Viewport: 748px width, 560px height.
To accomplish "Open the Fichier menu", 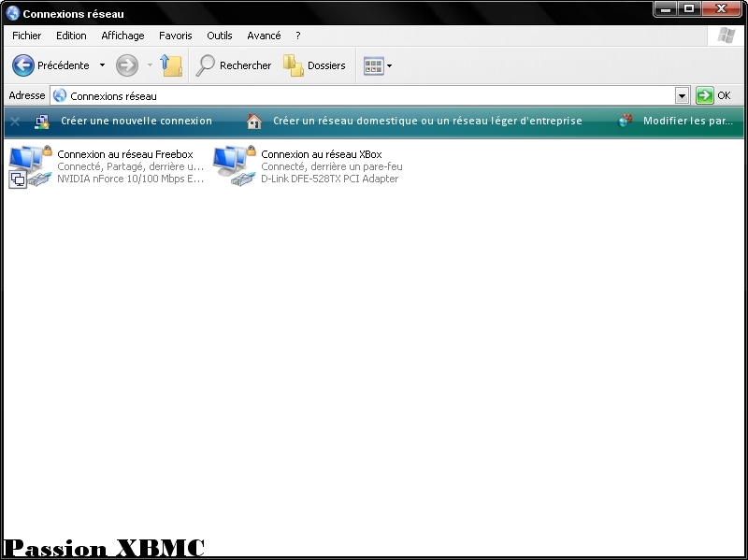I will click(x=27, y=36).
